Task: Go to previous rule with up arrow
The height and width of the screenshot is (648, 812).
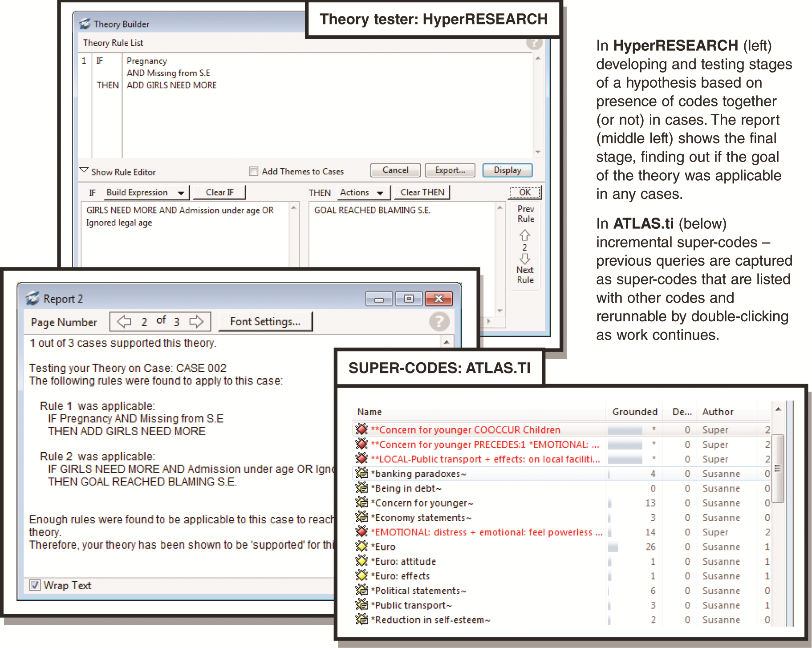Action: [525, 235]
